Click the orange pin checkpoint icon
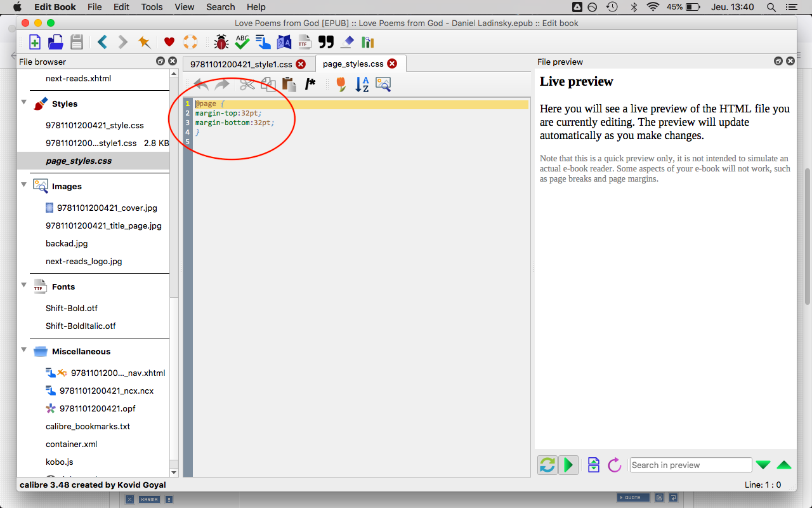 tap(144, 43)
